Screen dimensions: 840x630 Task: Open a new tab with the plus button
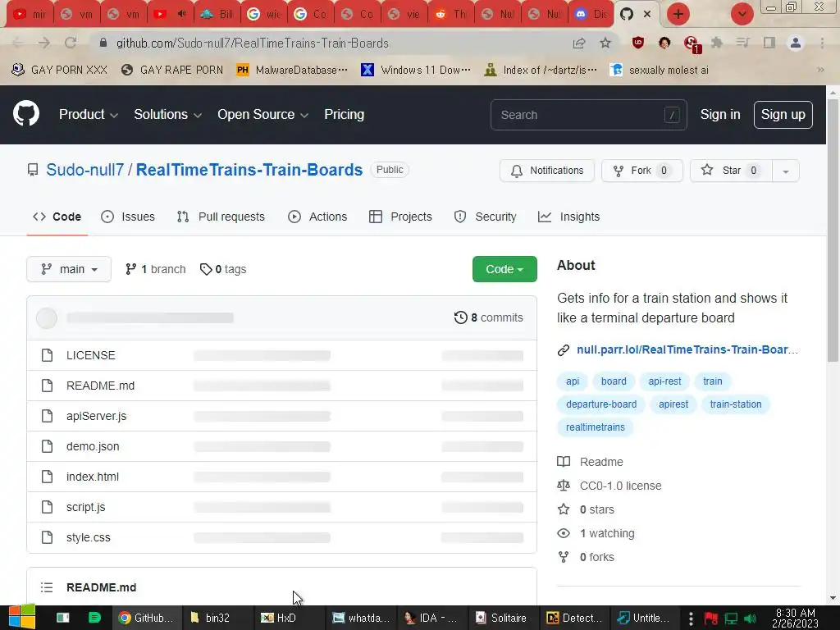678,14
